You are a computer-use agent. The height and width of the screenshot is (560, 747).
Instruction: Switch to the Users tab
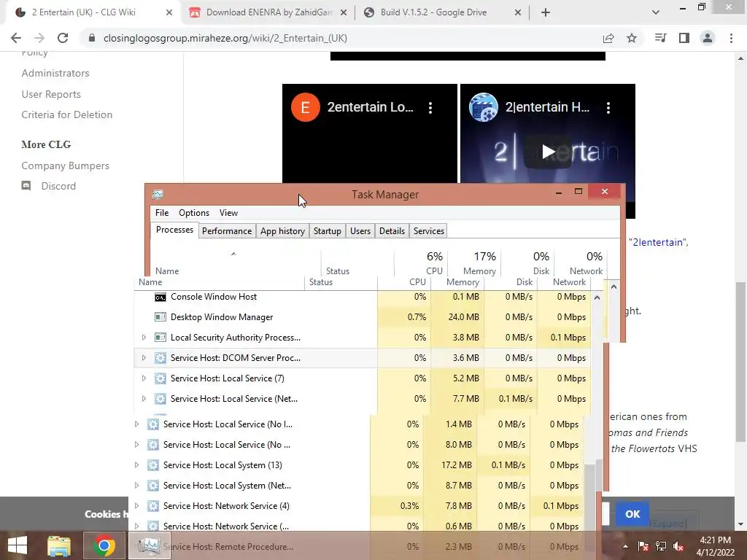tap(360, 231)
